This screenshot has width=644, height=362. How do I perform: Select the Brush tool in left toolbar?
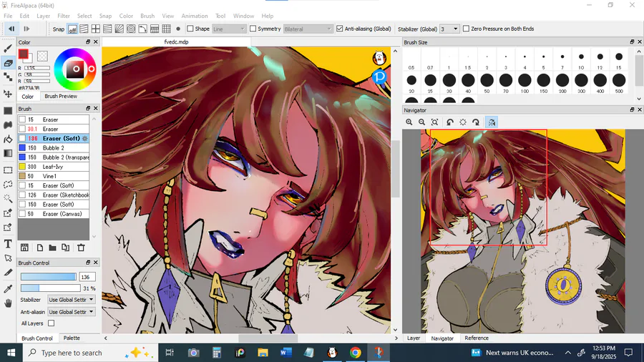(8, 49)
